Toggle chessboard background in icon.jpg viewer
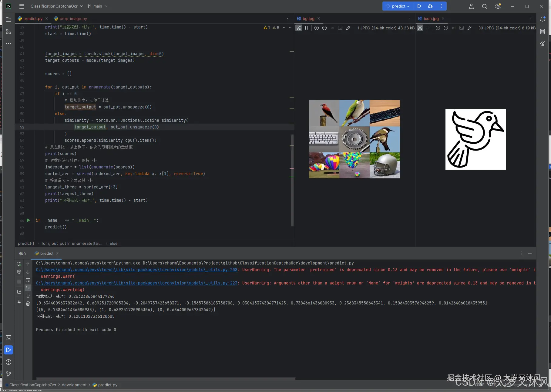The image size is (551, 392). point(420,28)
